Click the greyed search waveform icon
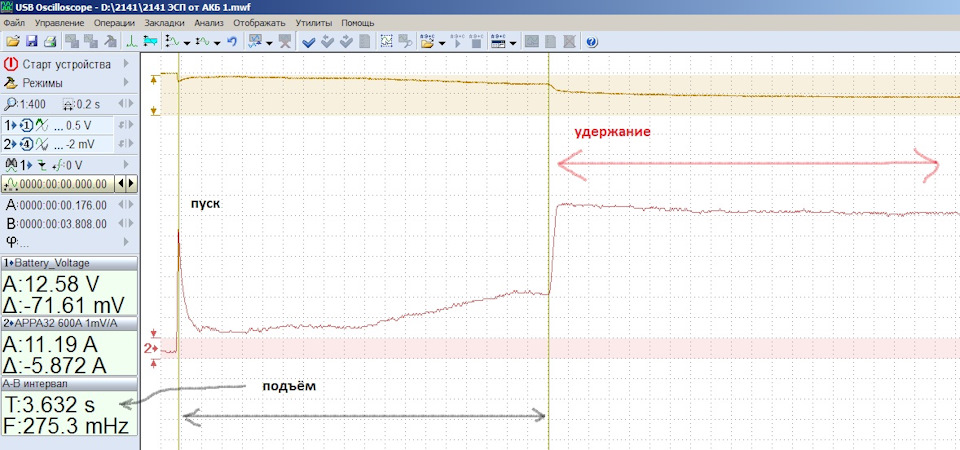The image size is (960, 450). 405,42
